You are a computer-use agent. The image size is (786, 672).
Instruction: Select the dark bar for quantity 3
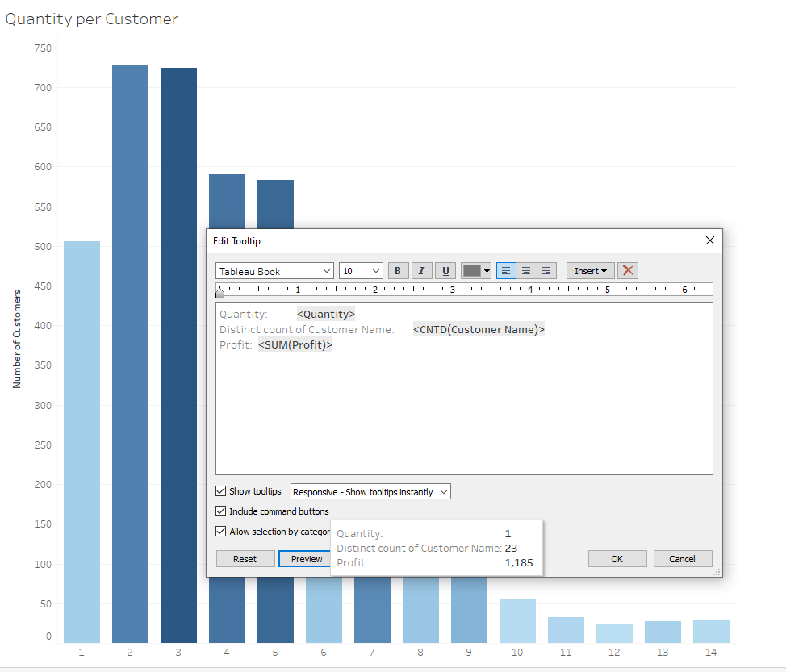(x=178, y=355)
